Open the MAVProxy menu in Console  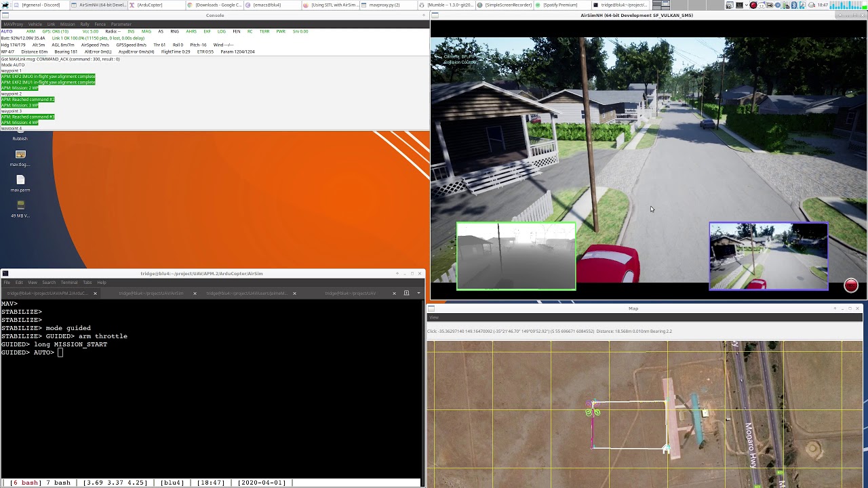coord(13,24)
